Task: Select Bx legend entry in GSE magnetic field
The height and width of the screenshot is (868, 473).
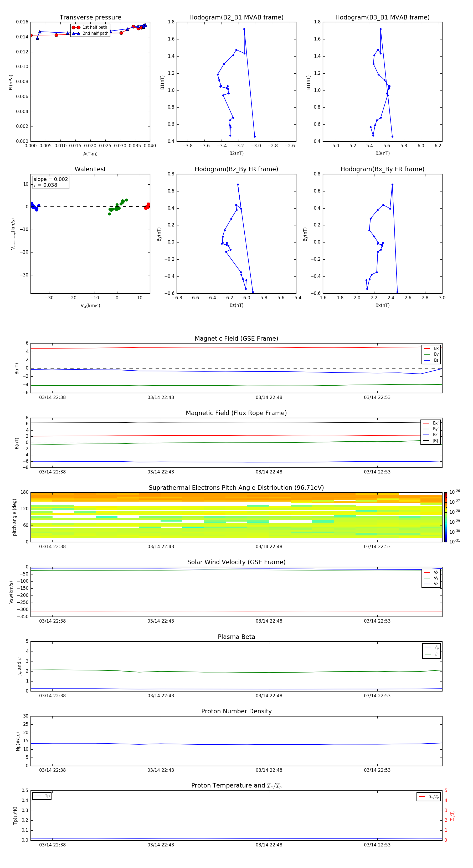Action: tap(431, 349)
